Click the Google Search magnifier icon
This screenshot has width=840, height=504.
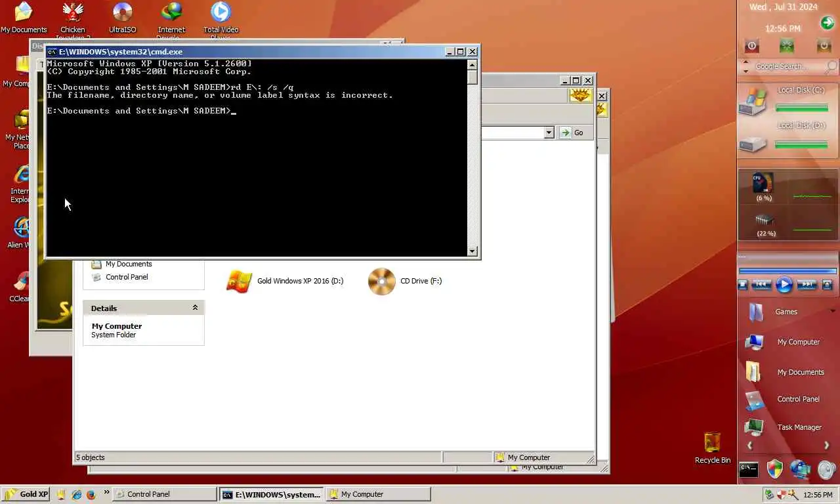click(x=831, y=66)
